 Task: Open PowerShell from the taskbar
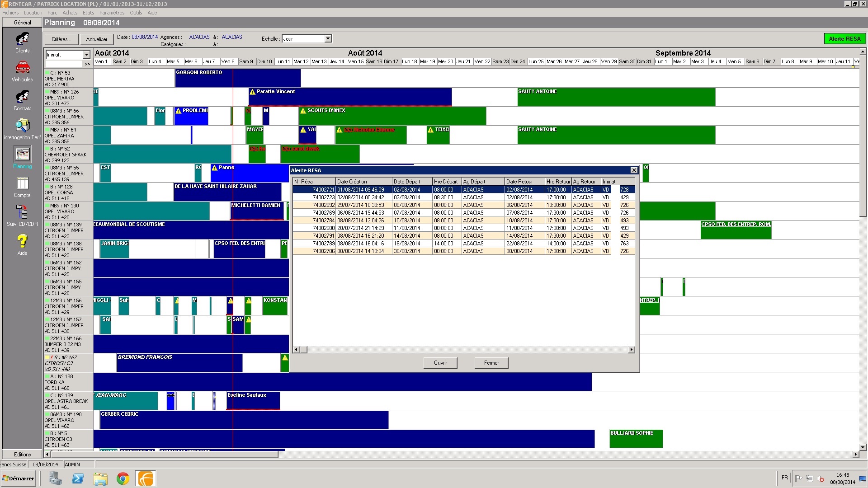click(78, 479)
